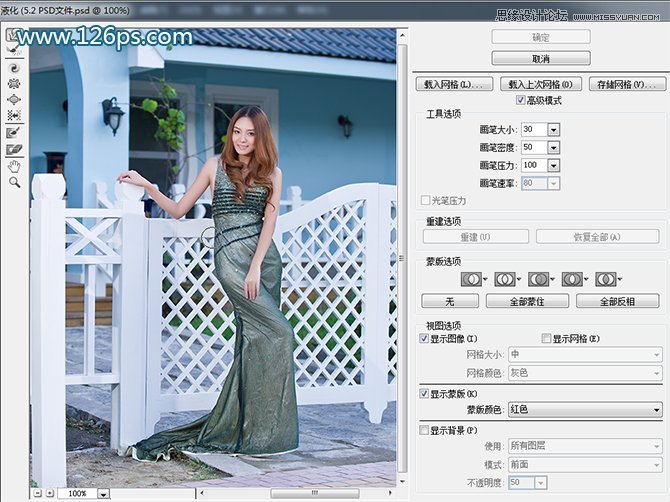Select the Bloat tool
Viewport: 670px width, 502px height.
(14, 100)
